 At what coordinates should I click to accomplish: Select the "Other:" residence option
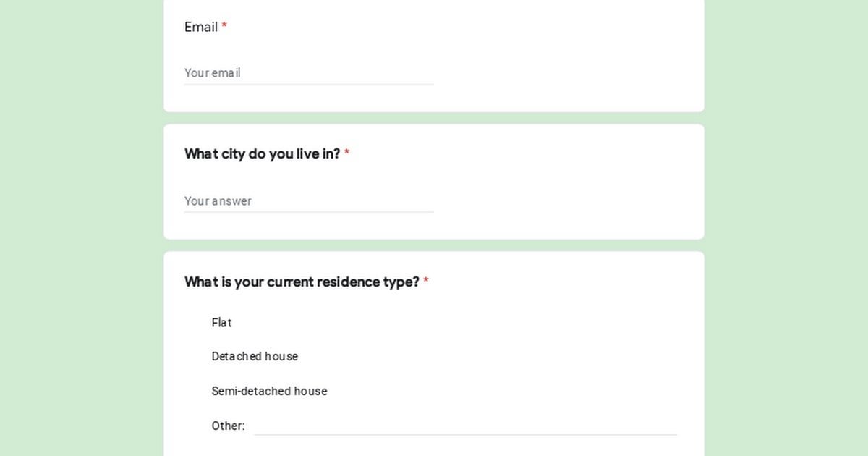tap(228, 426)
